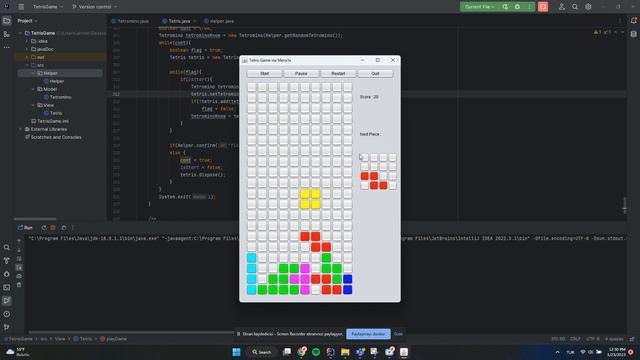640x360 pixels.
Task: Collapse the TetrisGame root folder
Action: tap(20, 33)
